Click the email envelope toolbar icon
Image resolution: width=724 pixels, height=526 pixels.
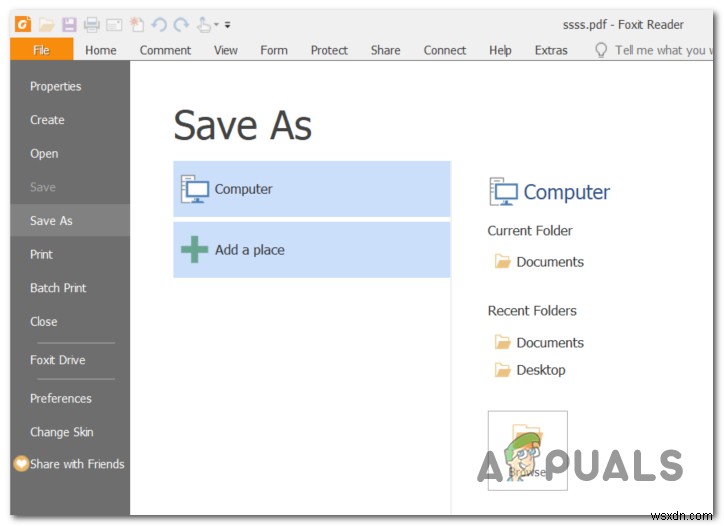[x=114, y=24]
